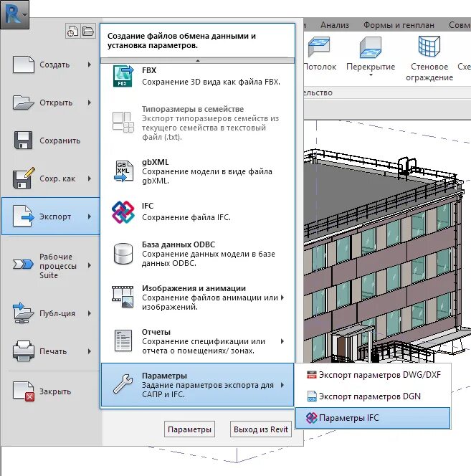
Task: Expand the Открыть submenu arrow
Action: click(x=90, y=103)
